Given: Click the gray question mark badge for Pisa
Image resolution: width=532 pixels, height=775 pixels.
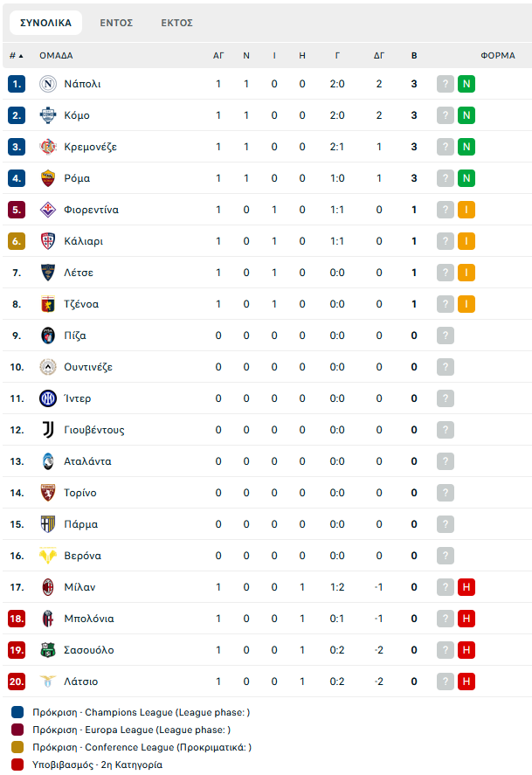Looking at the screenshot, I should [445, 336].
